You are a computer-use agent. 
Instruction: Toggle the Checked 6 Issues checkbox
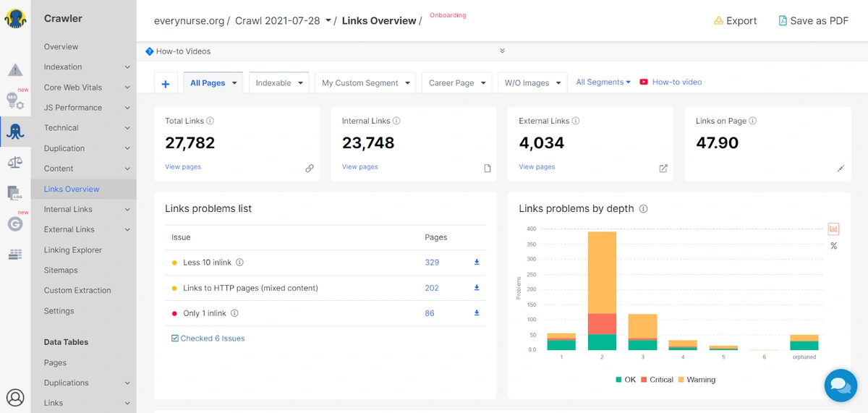[x=175, y=339]
